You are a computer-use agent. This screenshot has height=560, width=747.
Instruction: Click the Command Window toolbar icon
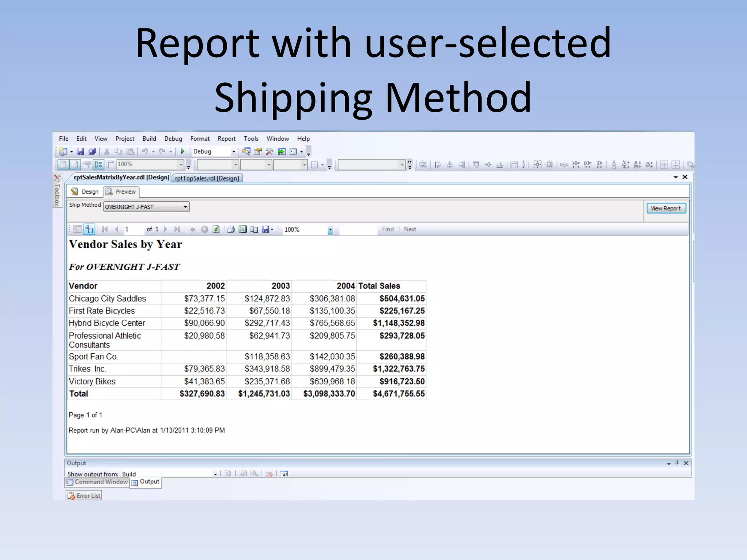click(x=293, y=151)
